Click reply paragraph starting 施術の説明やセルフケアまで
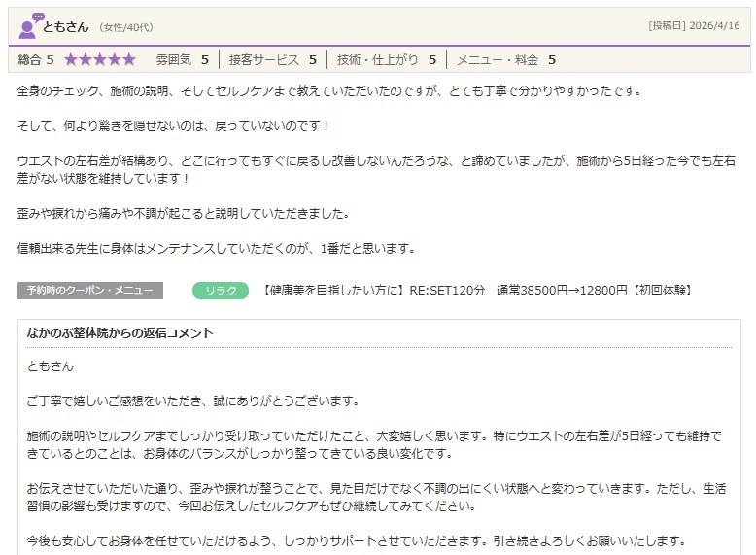The width and height of the screenshot is (756, 555). coord(374,444)
